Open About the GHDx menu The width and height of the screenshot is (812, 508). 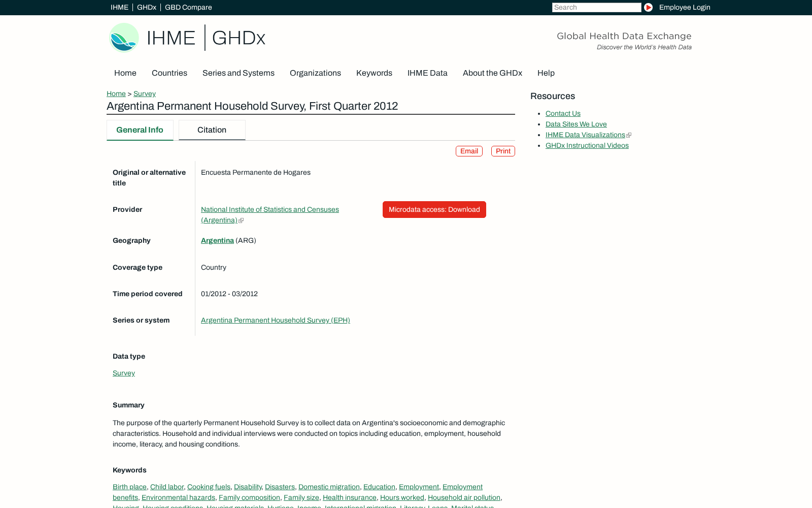[x=492, y=73]
